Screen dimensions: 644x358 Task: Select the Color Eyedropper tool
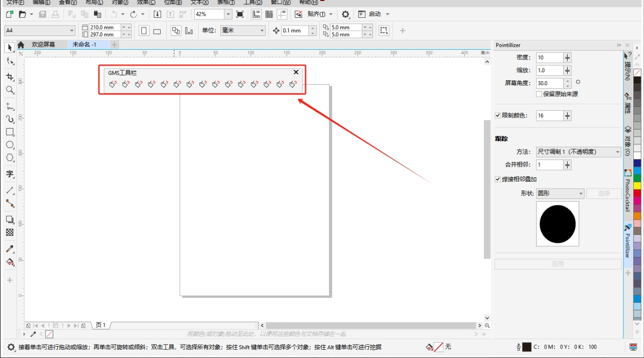10,249
